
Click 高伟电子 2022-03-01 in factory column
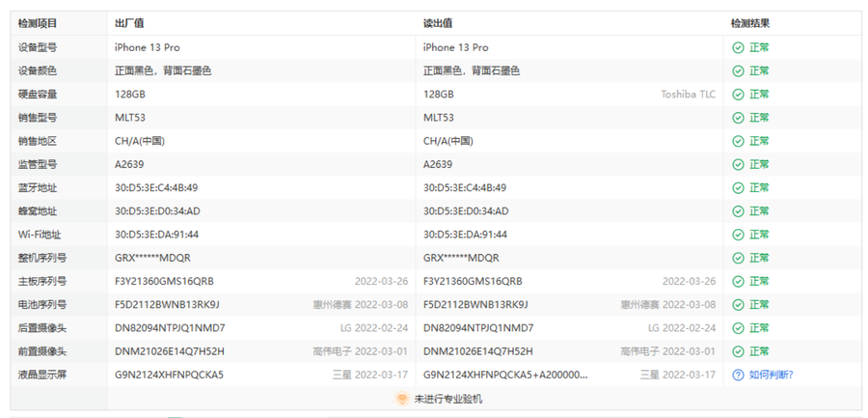pyautogui.click(x=361, y=351)
